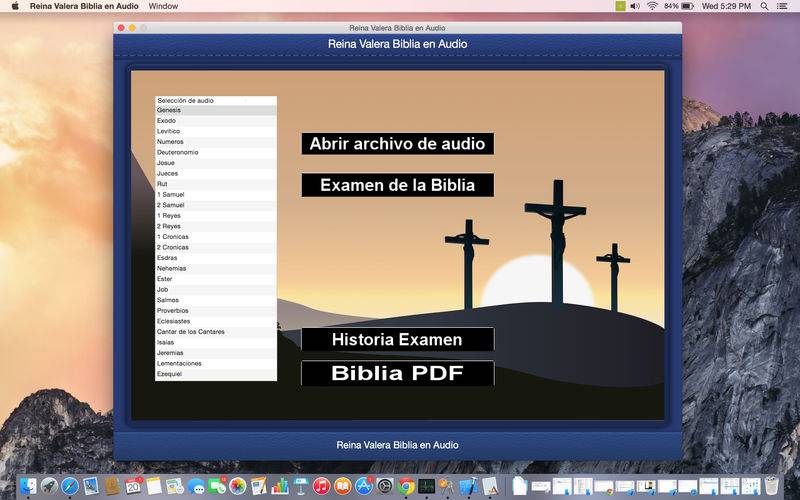This screenshot has height=500, width=800.
Task: Open Photos from the dock
Action: pyautogui.click(x=238, y=486)
